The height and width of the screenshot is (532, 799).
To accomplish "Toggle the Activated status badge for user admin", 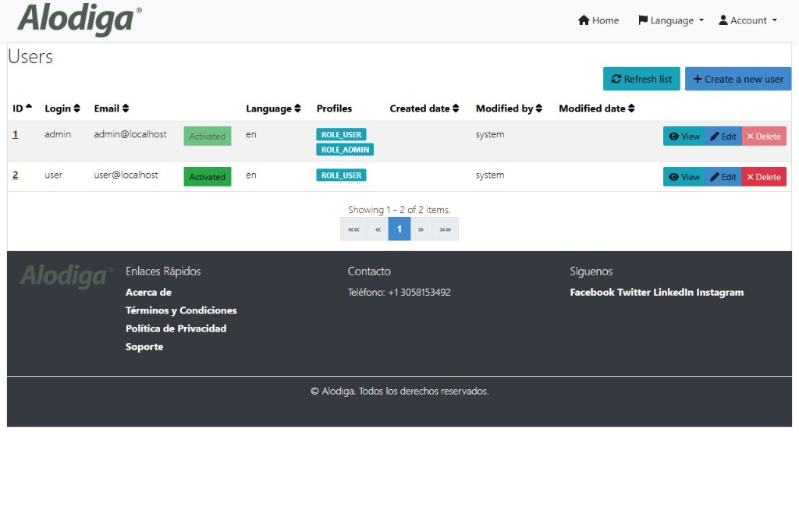I will (x=207, y=136).
